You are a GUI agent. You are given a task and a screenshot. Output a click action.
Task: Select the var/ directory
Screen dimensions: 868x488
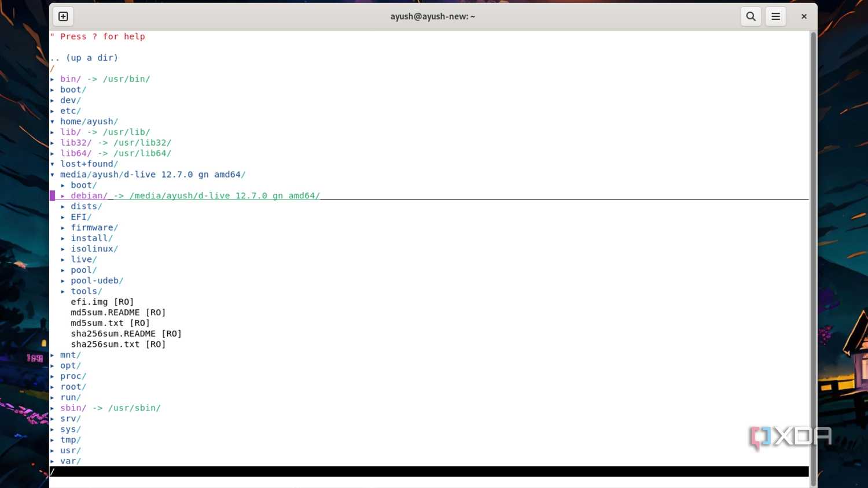click(70, 461)
